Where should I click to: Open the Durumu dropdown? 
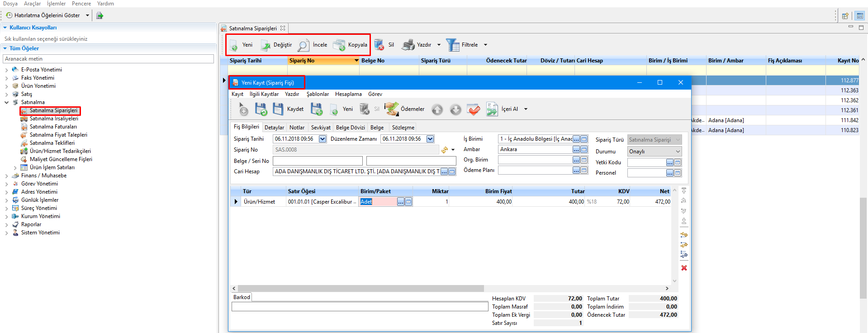click(678, 152)
